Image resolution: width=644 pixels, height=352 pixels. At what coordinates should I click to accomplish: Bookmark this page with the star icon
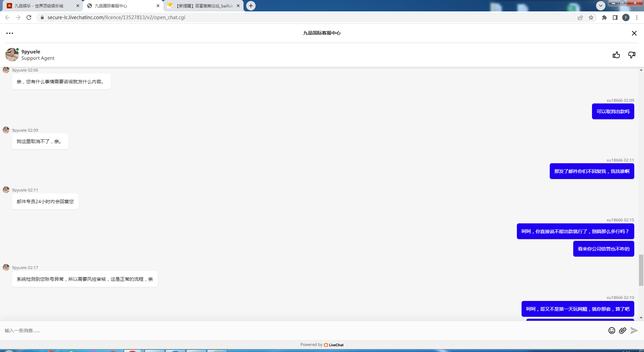[591, 17]
